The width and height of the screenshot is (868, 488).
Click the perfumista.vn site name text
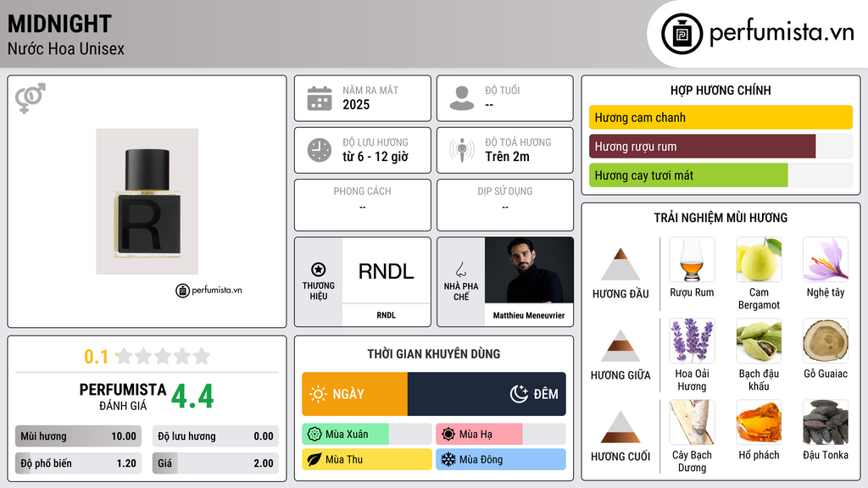[782, 33]
